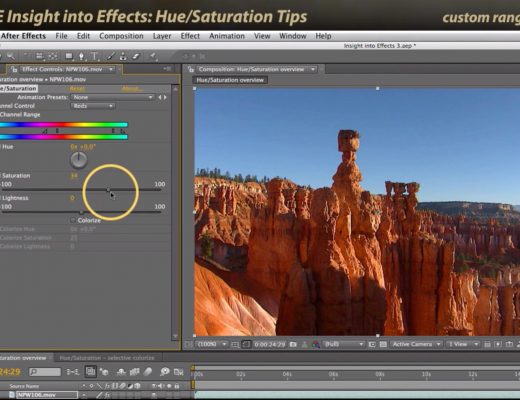Select the Eraser tool
Image resolution: width=520 pixels, height=400 pixels.
click(136, 56)
